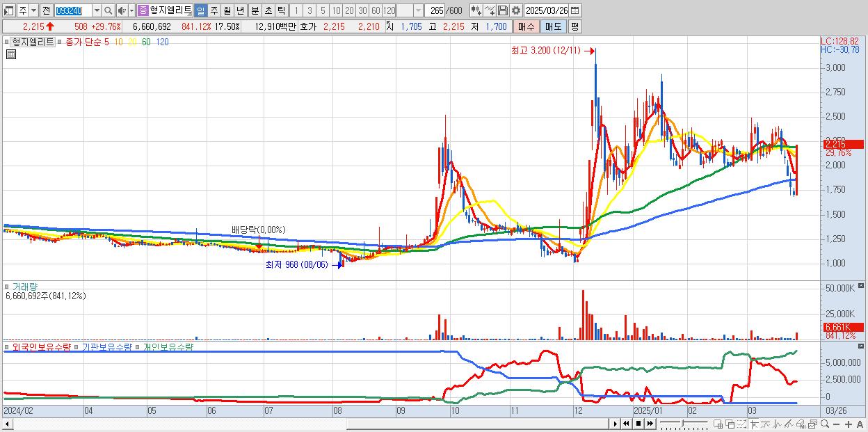Click the purple 증 badge icon
Screen dimensions: 868x432
pyautogui.click(x=143, y=10)
